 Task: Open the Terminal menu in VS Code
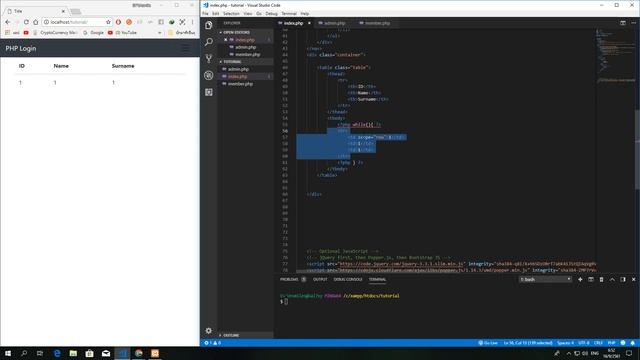(289, 13)
